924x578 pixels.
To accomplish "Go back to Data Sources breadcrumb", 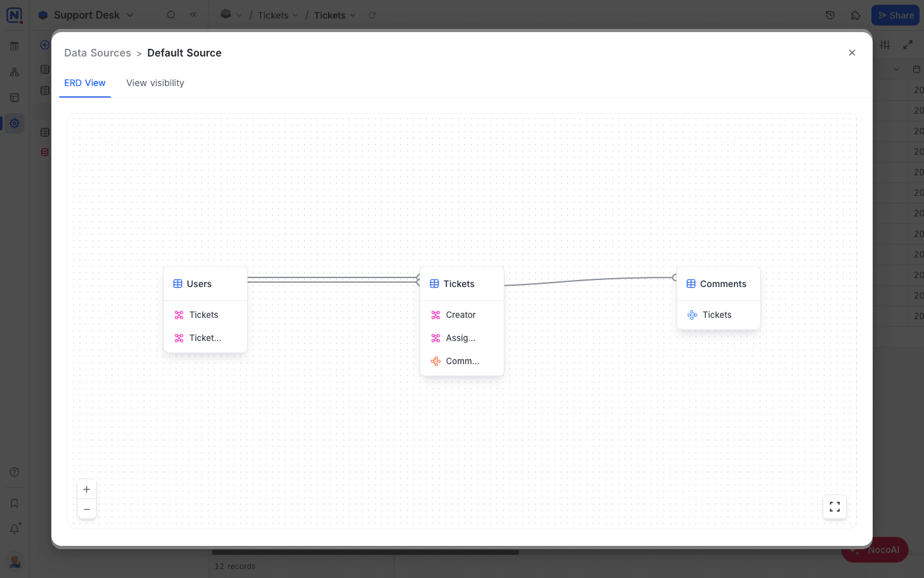I will tap(98, 53).
